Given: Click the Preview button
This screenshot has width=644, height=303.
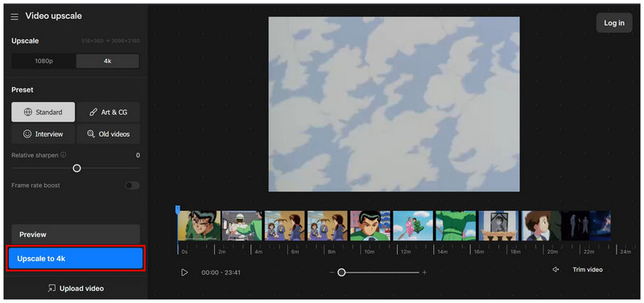Looking at the screenshot, I should point(76,235).
